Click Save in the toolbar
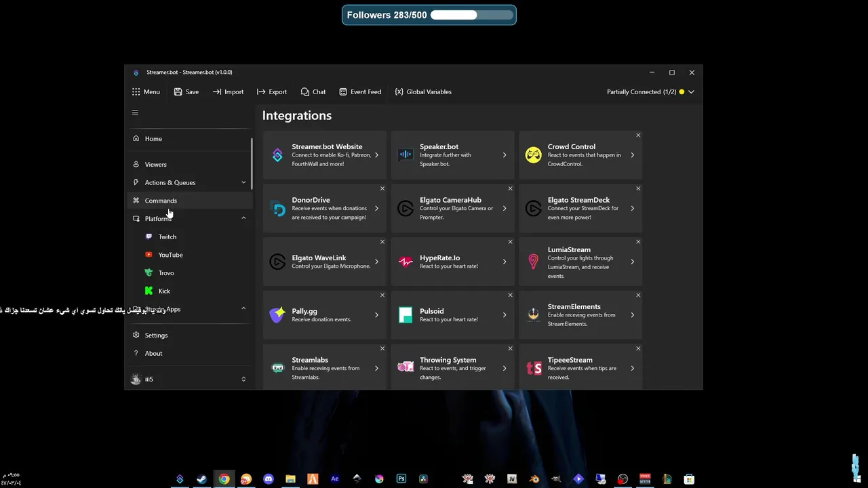 click(x=186, y=91)
